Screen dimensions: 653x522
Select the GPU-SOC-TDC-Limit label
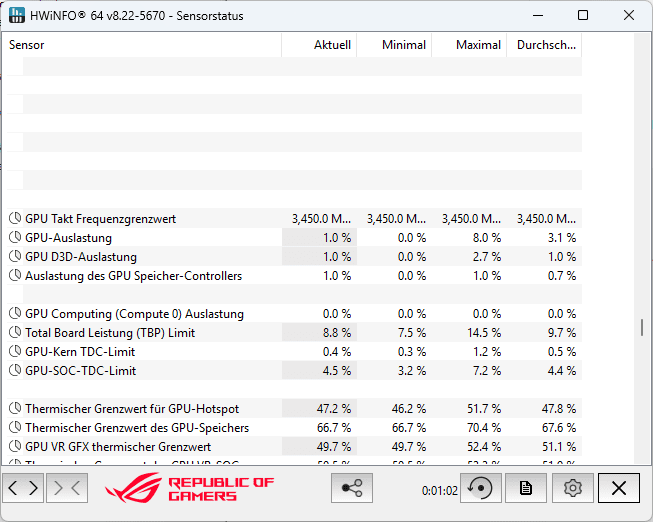tap(80, 371)
